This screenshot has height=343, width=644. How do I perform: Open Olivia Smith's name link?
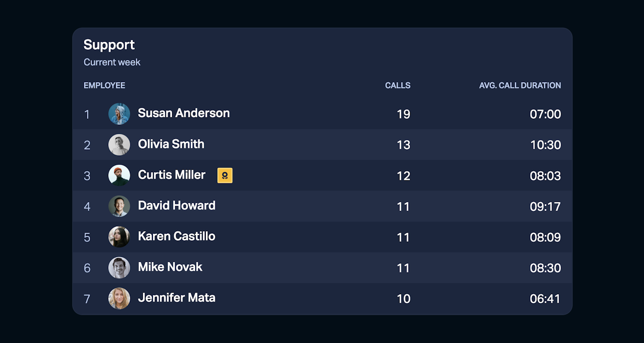(171, 144)
